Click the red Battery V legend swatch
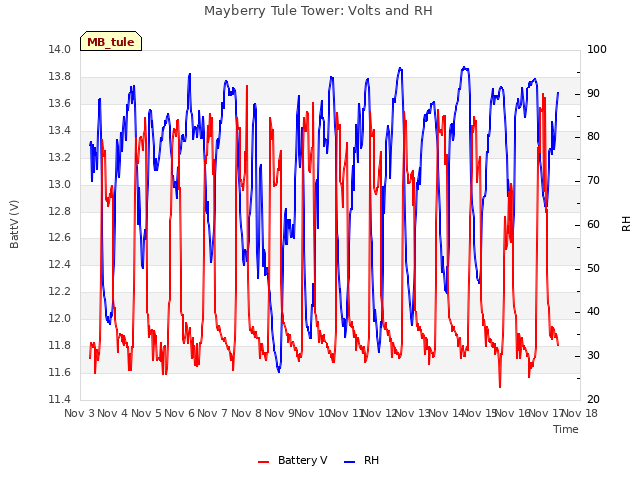This screenshot has height=480, width=640. point(264,462)
